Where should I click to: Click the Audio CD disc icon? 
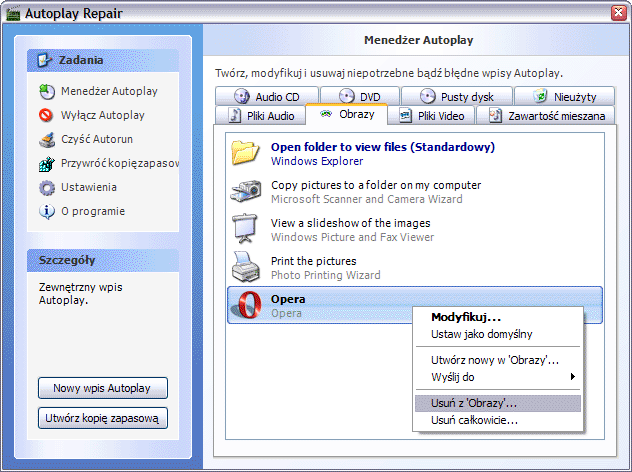(x=241, y=96)
